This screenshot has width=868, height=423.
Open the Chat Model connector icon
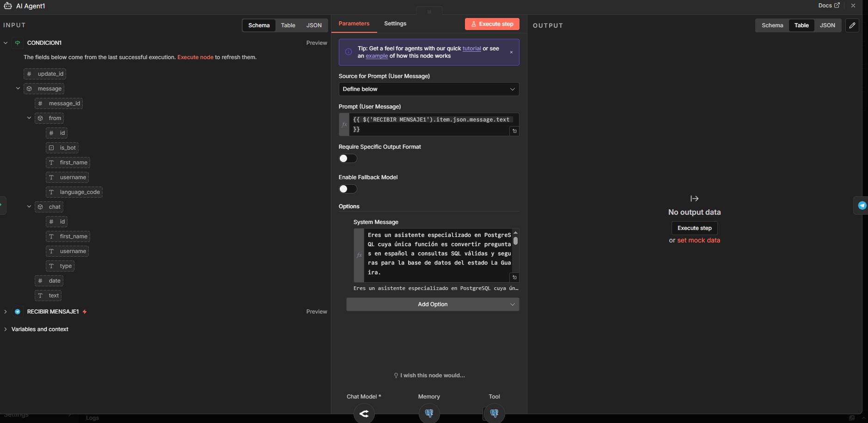364,413
